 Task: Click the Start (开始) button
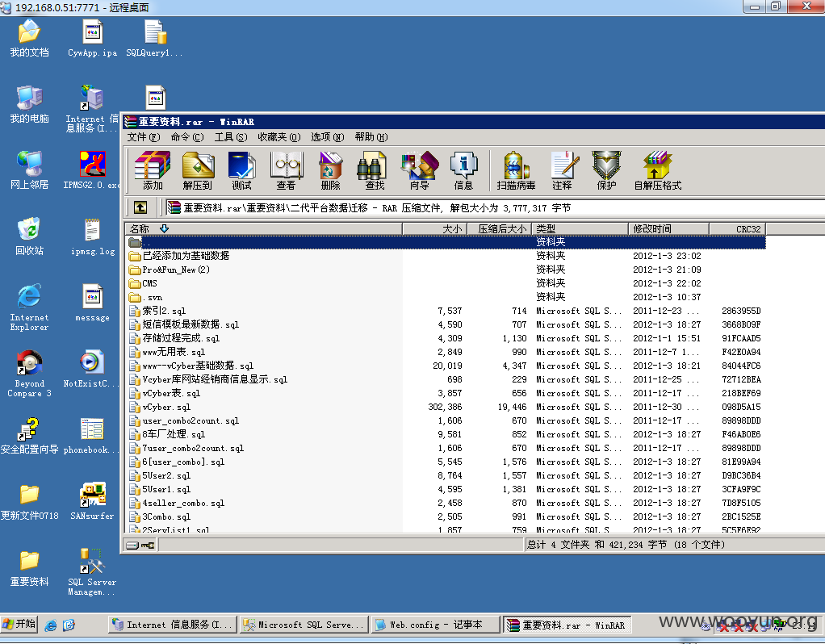point(19,624)
